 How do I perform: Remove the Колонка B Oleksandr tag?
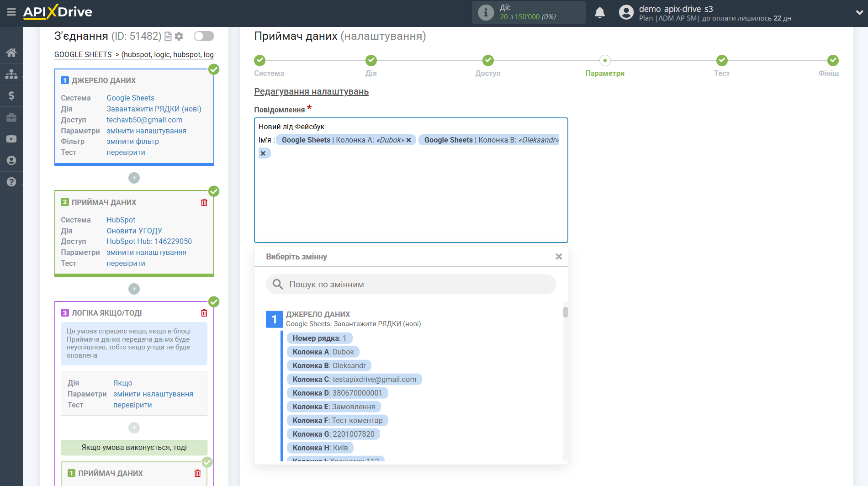tap(263, 153)
